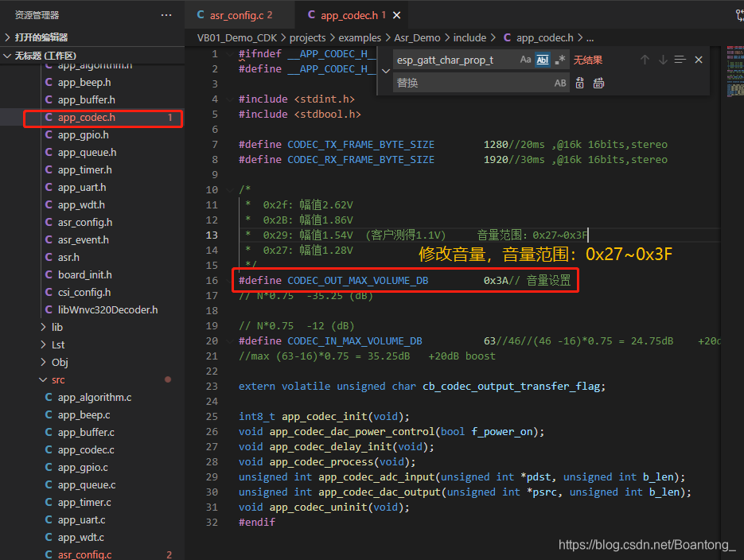744x560 pixels.
Task: Toggle Match Case in find widget
Action: 525,60
